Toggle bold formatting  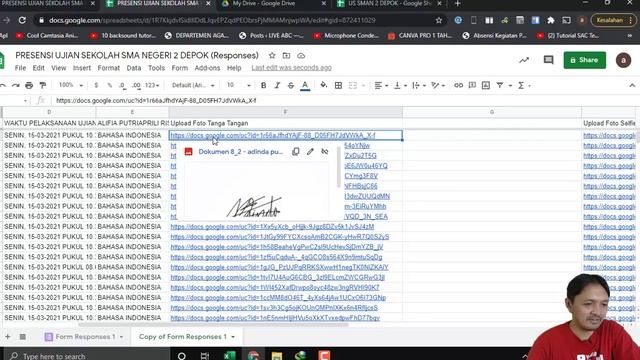[x=263, y=85]
